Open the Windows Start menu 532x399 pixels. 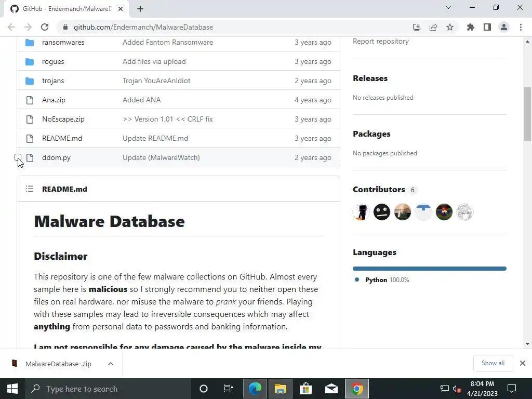click(12, 389)
